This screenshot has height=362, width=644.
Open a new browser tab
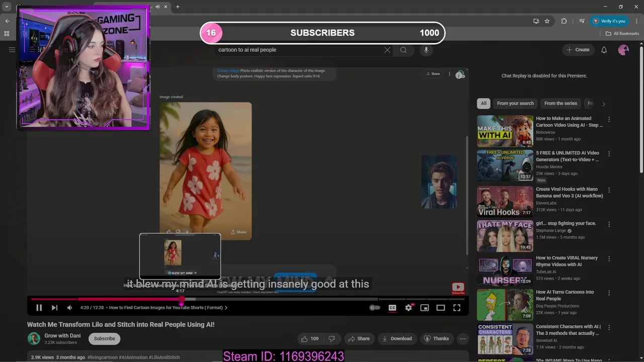pos(178,7)
